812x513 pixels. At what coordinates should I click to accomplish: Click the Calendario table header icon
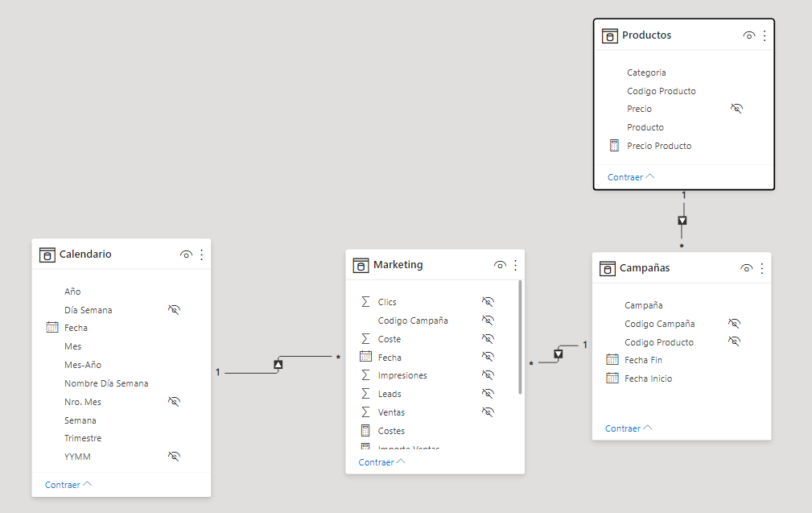pos(47,254)
